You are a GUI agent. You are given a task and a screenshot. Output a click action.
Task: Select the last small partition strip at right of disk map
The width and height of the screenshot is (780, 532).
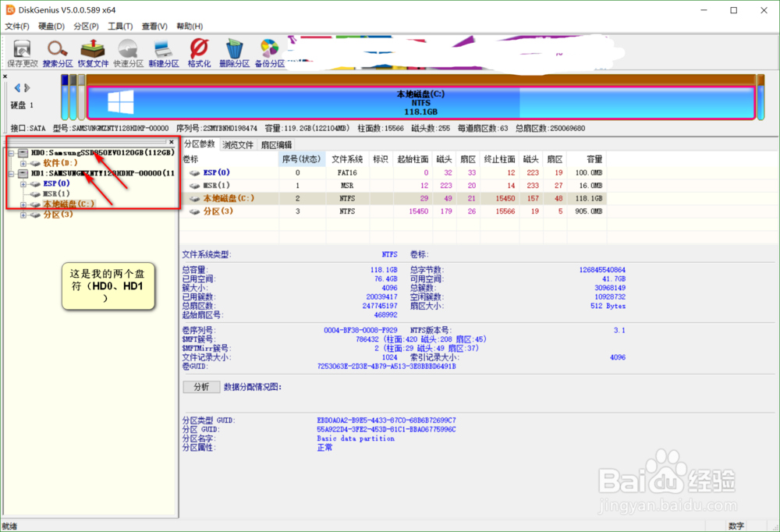760,98
